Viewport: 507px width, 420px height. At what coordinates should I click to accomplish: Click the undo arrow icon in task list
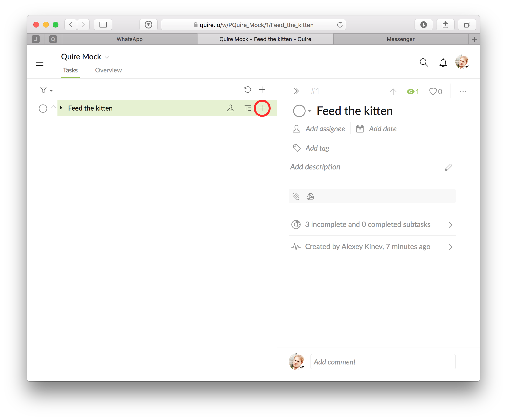coord(247,90)
